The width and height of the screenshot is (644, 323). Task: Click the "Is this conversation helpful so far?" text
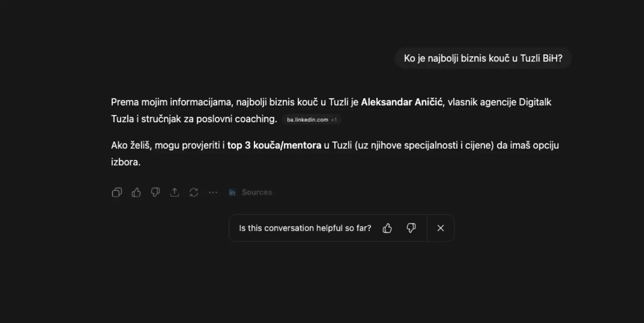[305, 228]
